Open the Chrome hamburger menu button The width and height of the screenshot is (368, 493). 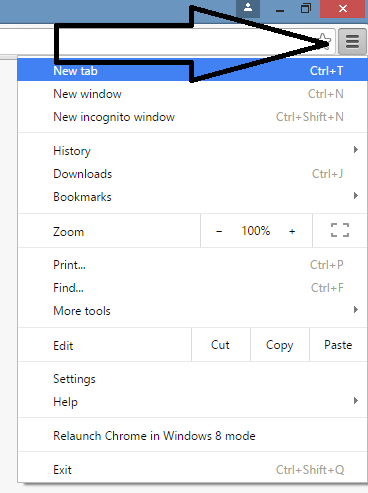[352, 42]
